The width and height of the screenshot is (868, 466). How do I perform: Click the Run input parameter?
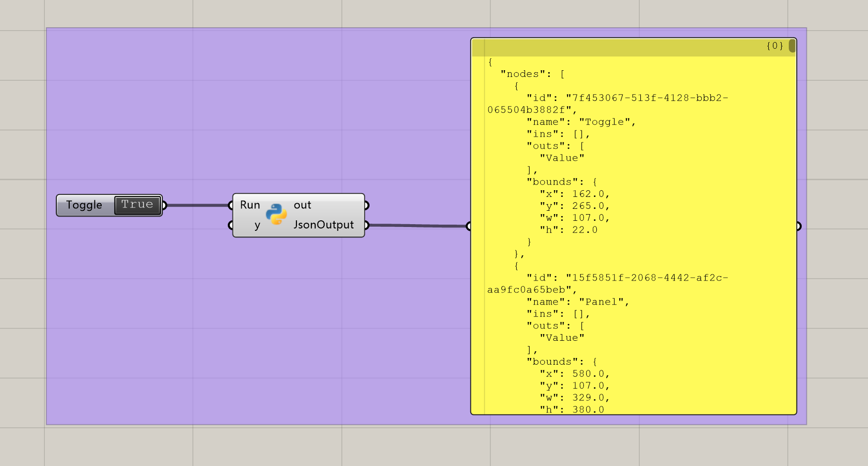[x=250, y=205]
